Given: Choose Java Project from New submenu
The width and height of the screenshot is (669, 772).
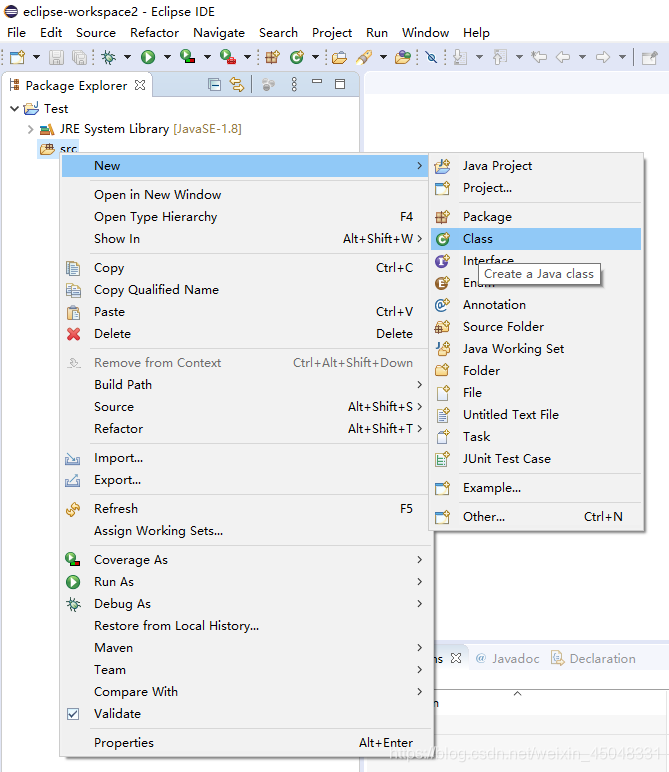Looking at the screenshot, I should coord(536,166).
